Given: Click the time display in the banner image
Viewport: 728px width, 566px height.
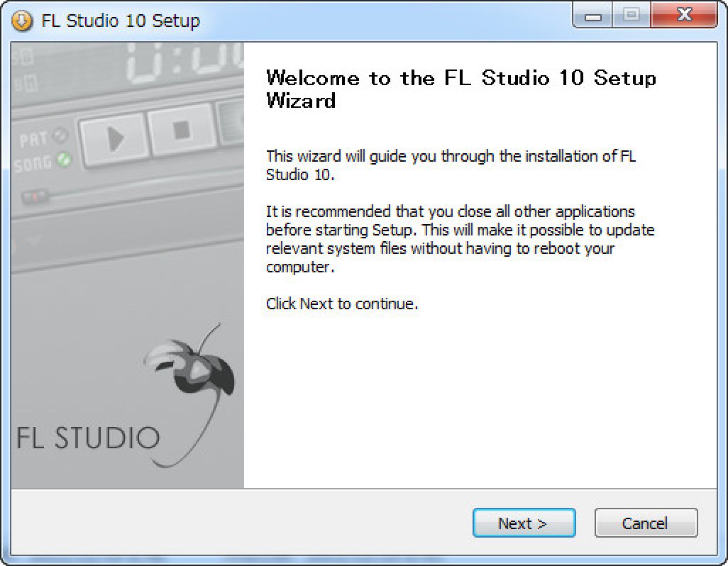Looking at the screenshot, I should point(184,62).
